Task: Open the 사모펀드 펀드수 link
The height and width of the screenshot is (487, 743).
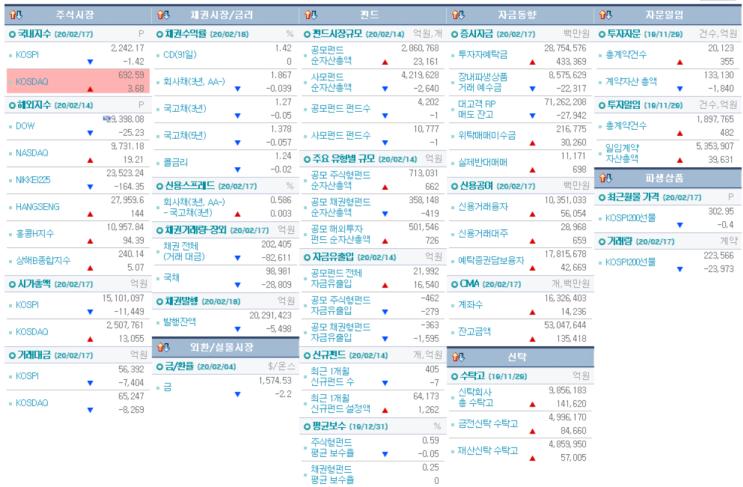Action: point(340,136)
